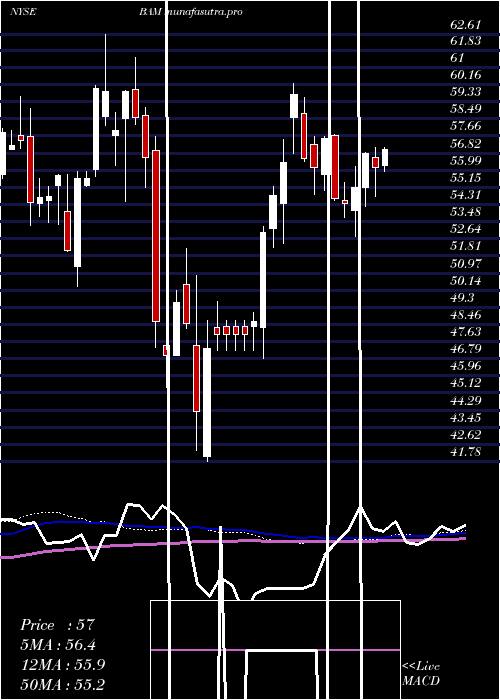Click the <<Live MACD label
The width and height of the screenshot is (500, 700).
pyautogui.click(x=421, y=674)
